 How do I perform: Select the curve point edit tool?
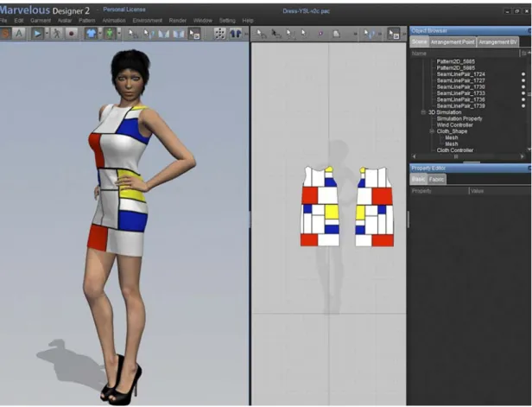pyautogui.click(x=290, y=34)
